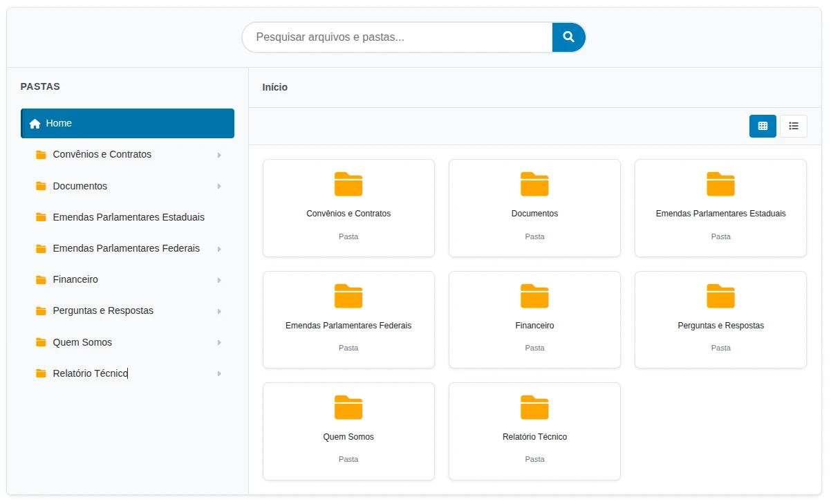This screenshot has width=831, height=504.
Task: Expand Convênios e Contratos tree arrow
Action: pos(219,155)
